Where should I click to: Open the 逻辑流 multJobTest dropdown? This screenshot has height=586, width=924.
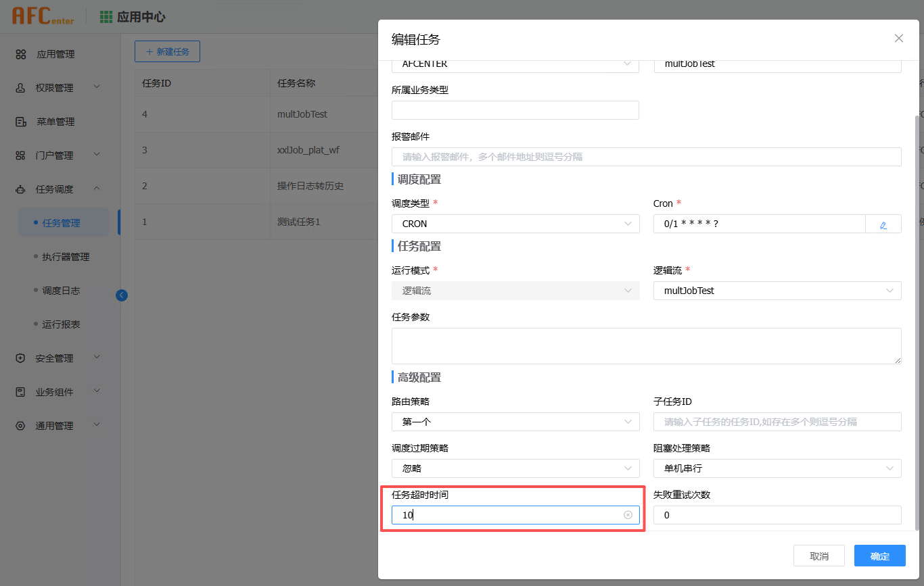tap(777, 291)
